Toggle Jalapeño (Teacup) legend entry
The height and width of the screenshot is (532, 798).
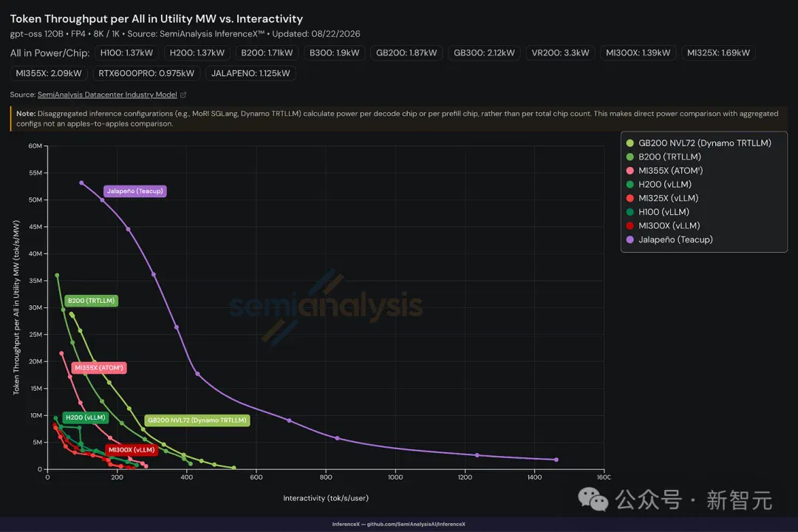pos(669,239)
